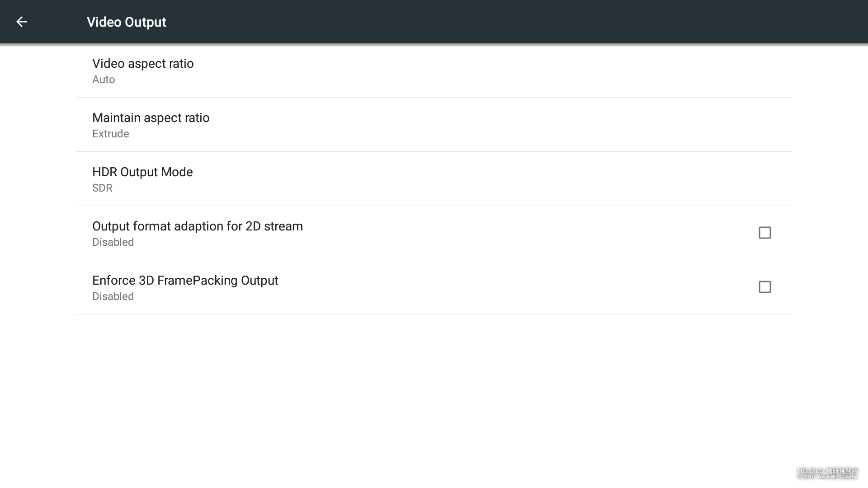The image size is (868, 488).
Task: Click the Video Output page title
Action: click(x=127, y=22)
